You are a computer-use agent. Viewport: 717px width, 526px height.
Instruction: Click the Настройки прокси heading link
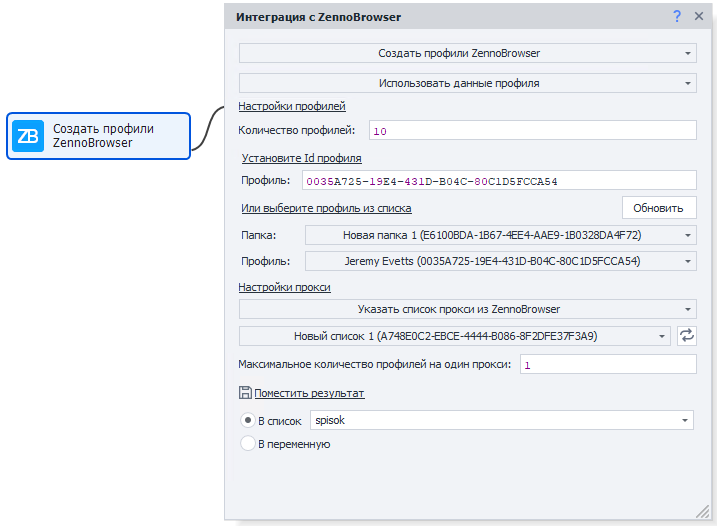point(284,287)
